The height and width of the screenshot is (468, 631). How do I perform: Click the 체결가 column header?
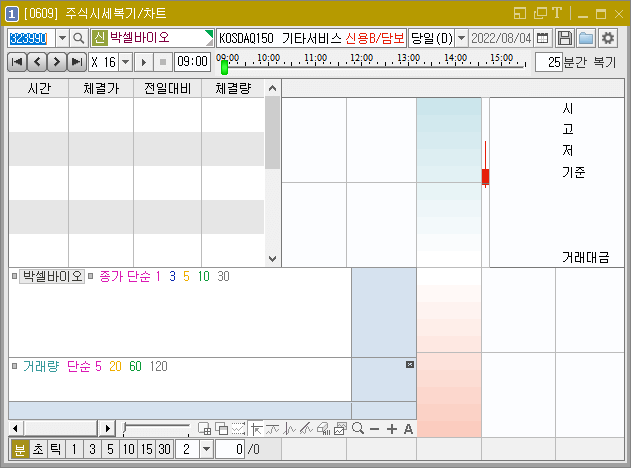101,89
